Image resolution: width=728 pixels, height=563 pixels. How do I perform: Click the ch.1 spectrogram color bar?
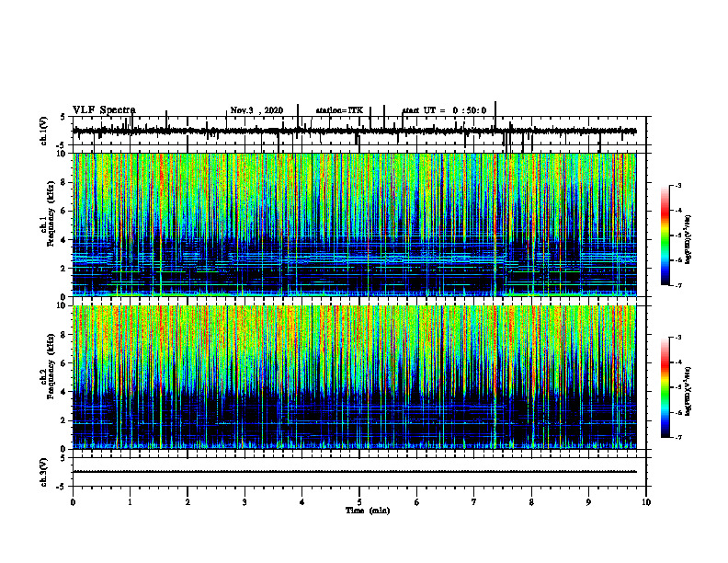665,236
